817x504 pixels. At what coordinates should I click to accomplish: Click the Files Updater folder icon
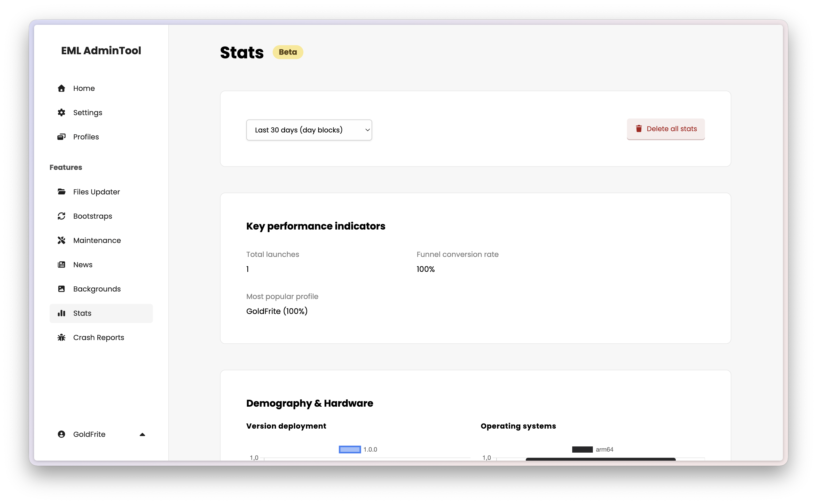61,192
